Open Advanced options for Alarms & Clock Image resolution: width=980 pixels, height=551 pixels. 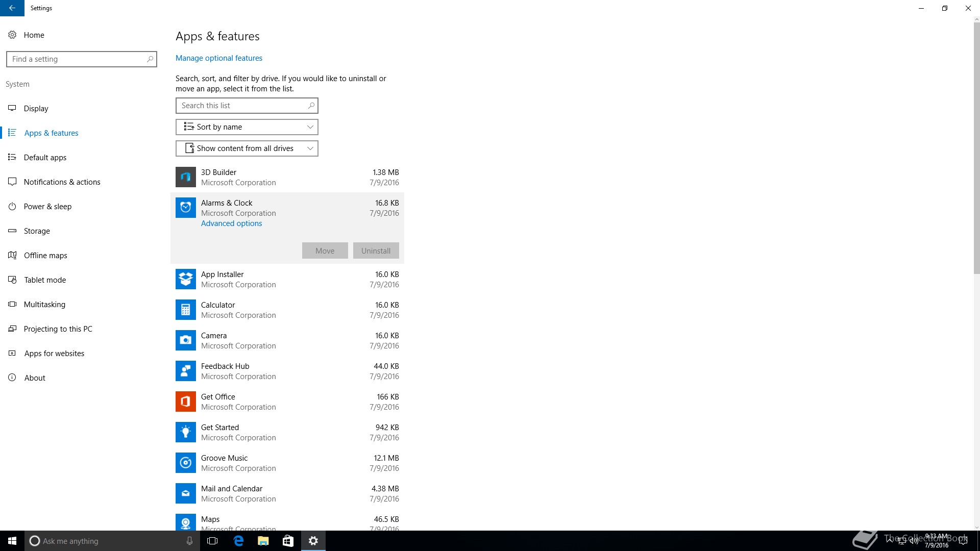[x=231, y=223]
